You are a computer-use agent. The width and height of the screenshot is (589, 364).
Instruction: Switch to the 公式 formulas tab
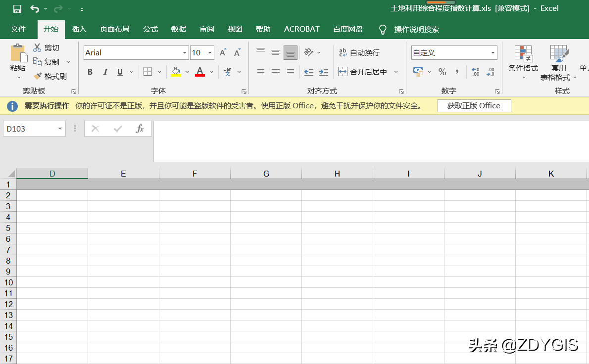pos(150,29)
